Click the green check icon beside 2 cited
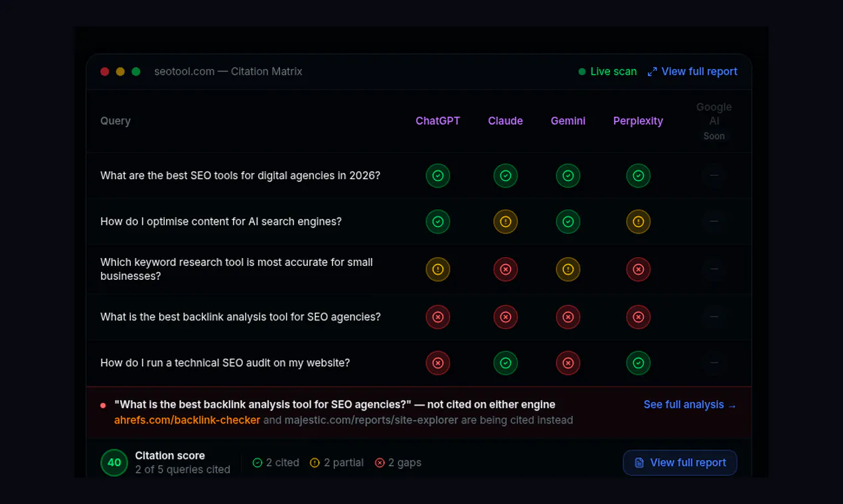This screenshot has width=843, height=504. click(x=258, y=463)
